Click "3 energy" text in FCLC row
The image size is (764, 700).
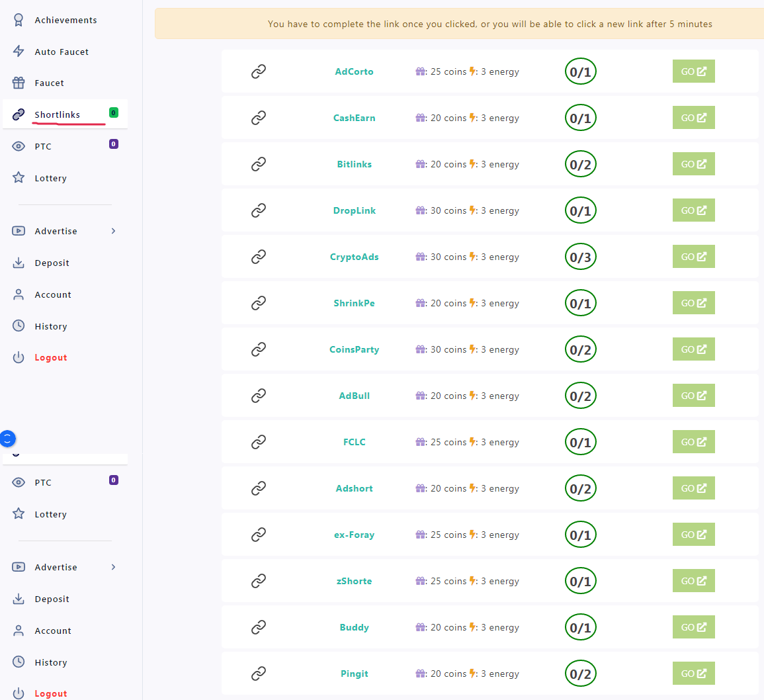[x=500, y=442]
